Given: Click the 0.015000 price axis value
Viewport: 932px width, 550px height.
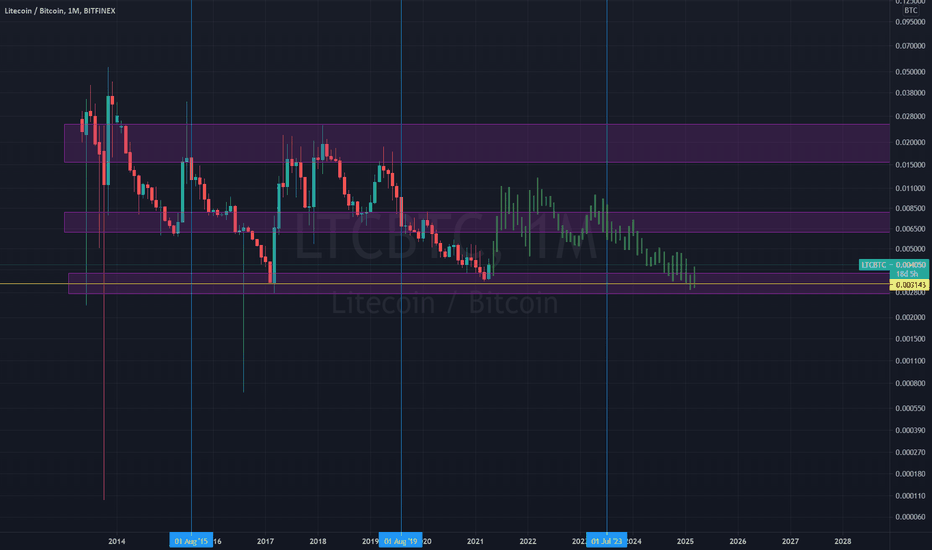Looking at the screenshot, I should click(x=911, y=165).
